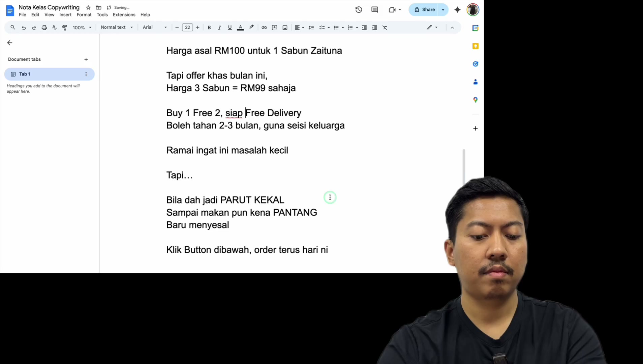Image resolution: width=643 pixels, height=364 pixels.
Task: Star the document Nota Kelas Copywriting
Action: tap(88, 7)
